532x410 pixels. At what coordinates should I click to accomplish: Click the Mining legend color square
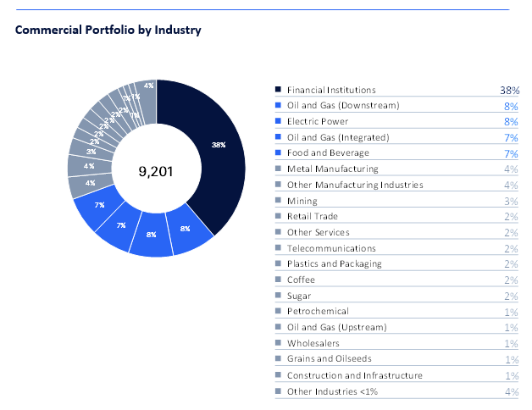278,201
